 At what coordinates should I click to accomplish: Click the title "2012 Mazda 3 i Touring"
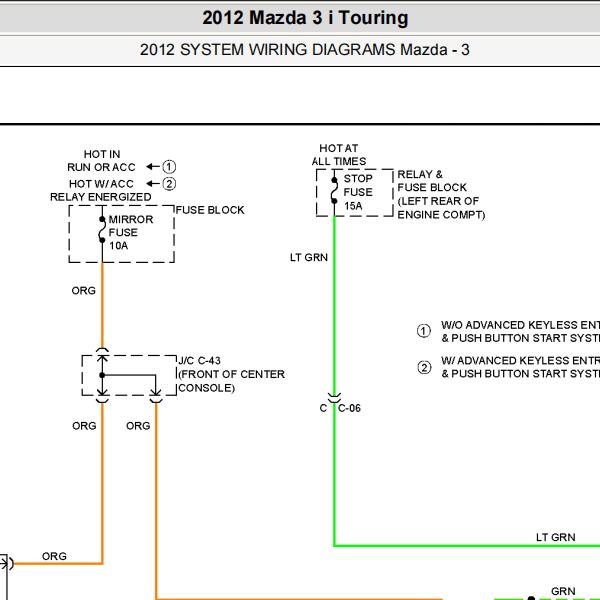pyautogui.click(x=305, y=18)
